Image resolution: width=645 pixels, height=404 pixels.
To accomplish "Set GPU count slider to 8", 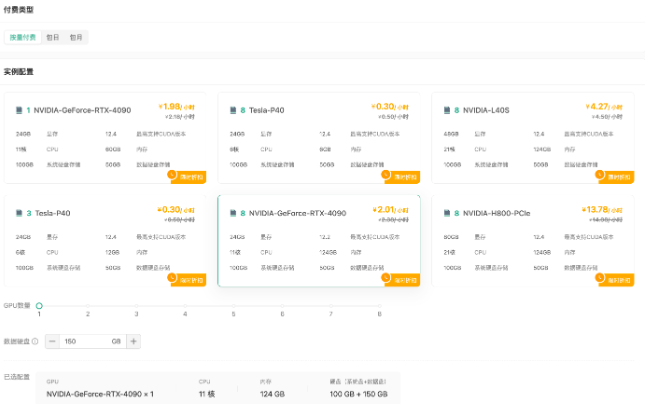I will [379, 306].
